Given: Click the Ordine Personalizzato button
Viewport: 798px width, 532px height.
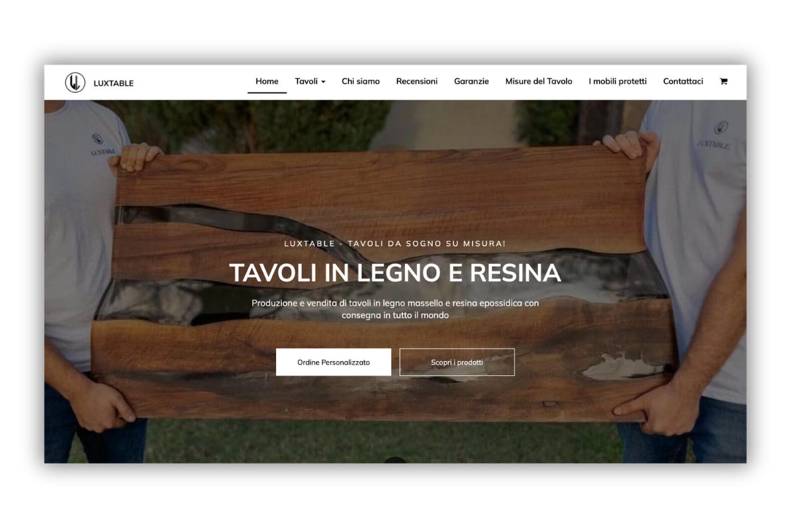Looking at the screenshot, I should pyautogui.click(x=334, y=362).
